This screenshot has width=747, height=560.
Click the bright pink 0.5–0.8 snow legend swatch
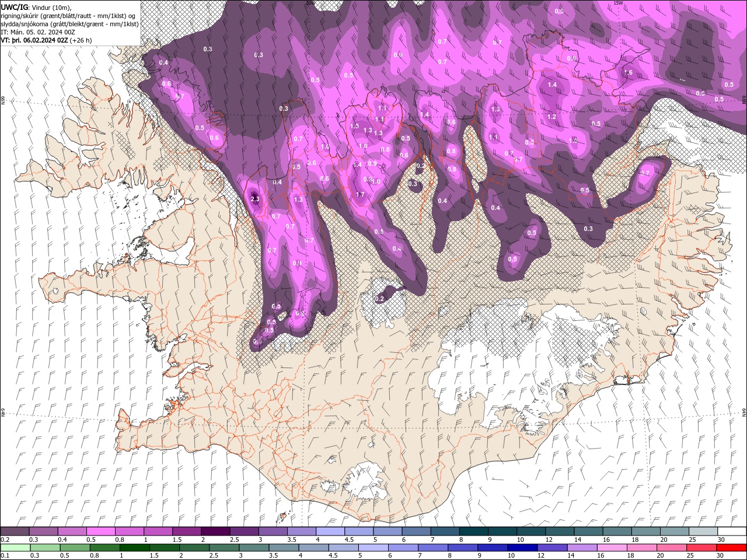(x=100, y=531)
